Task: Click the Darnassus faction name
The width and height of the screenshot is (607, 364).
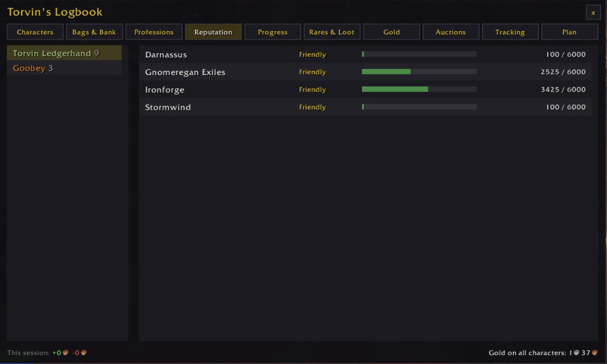Action: pyautogui.click(x=166, y=54)
